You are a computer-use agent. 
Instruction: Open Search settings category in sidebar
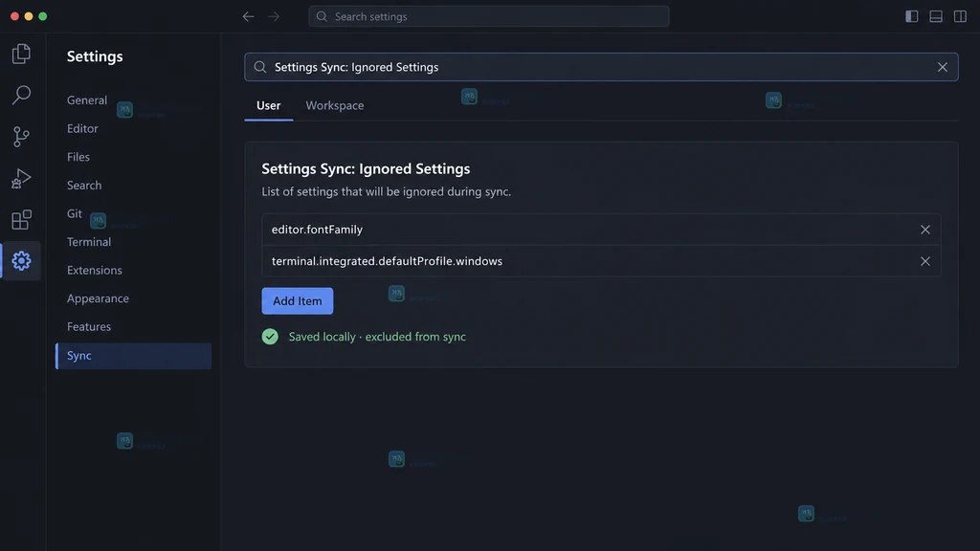point(84,185)
